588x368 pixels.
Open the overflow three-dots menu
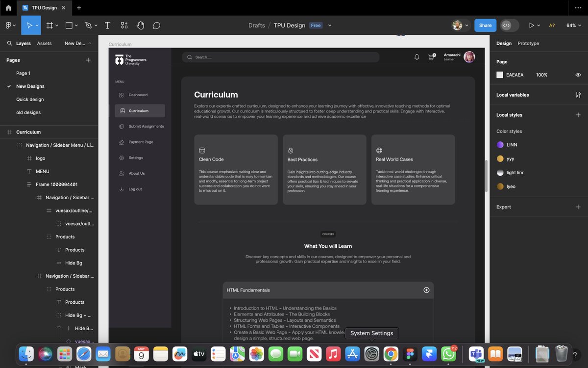point(578,8)
